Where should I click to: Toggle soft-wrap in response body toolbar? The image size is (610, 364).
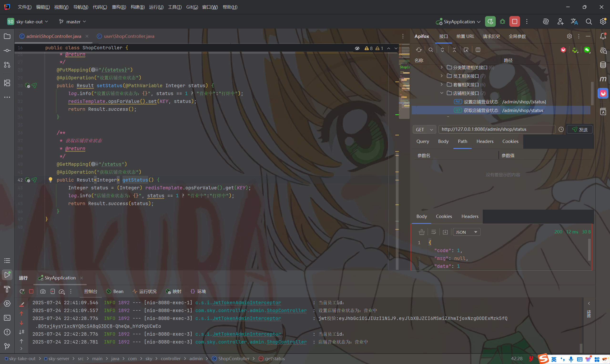point(433,232)
